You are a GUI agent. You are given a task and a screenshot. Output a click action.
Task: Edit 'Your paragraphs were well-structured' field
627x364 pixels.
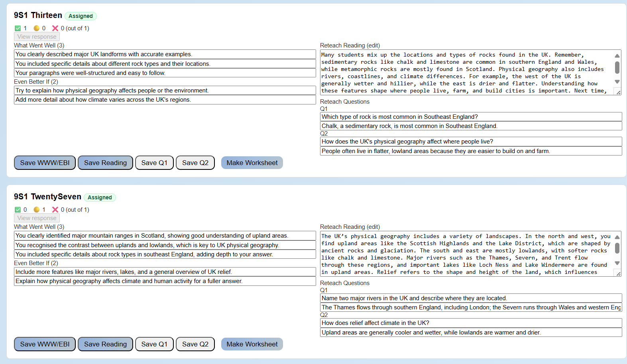click(x=165, y=73)
